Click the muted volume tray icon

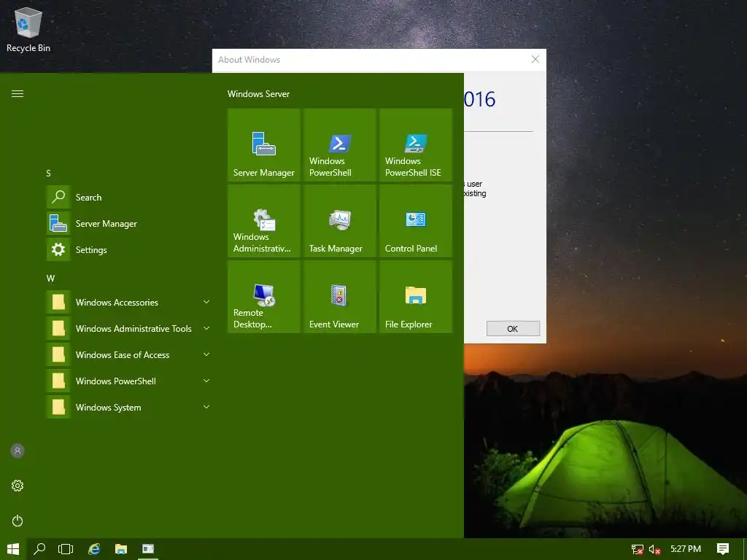pos(654,549)
